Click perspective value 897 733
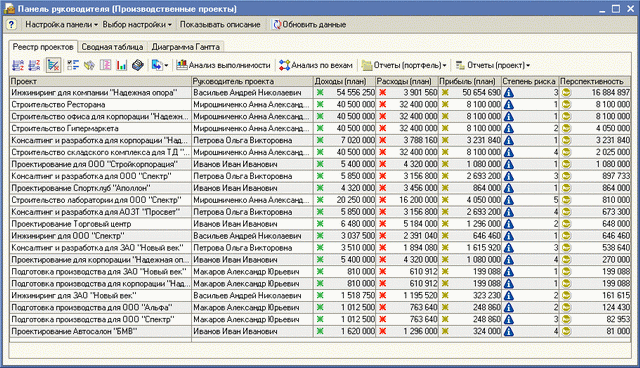 (616, 176)
